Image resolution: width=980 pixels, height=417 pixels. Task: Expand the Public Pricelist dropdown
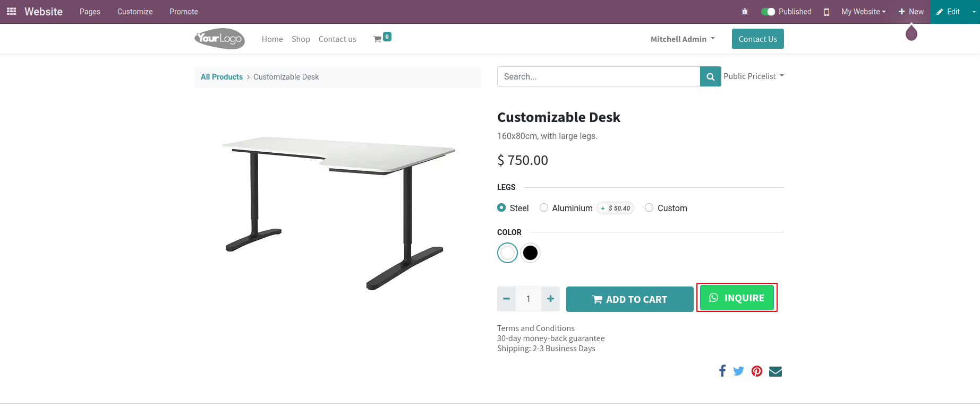(753, 76)
